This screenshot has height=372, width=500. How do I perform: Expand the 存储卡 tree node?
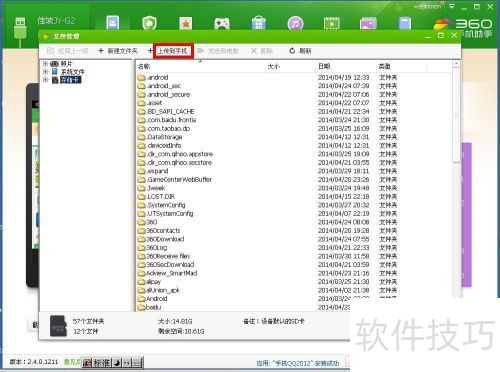pyautogui.click(x=45, y=80)
